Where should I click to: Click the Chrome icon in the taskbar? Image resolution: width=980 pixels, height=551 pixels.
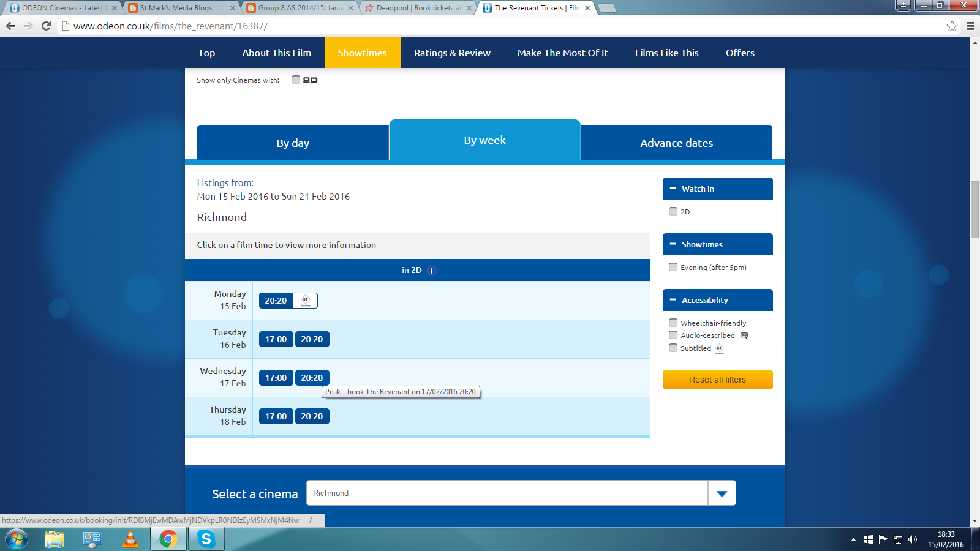pyautogui.click(x=168, y=539)
